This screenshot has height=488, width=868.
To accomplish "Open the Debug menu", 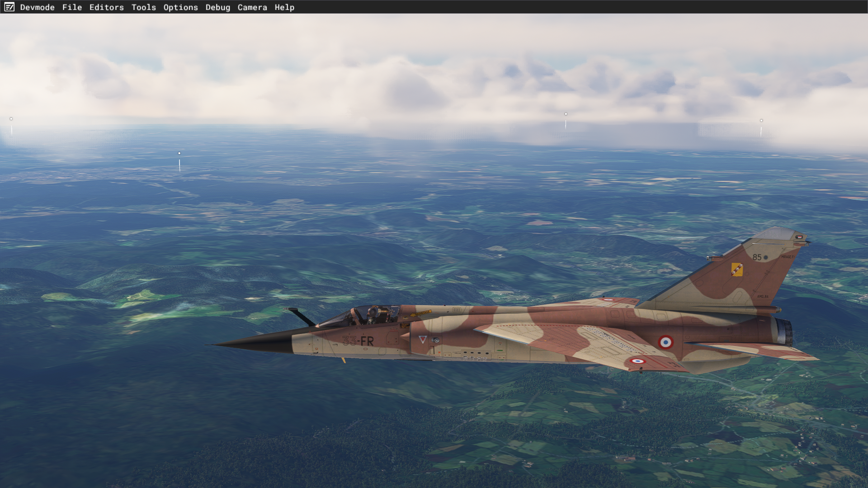I will [217, 7].
